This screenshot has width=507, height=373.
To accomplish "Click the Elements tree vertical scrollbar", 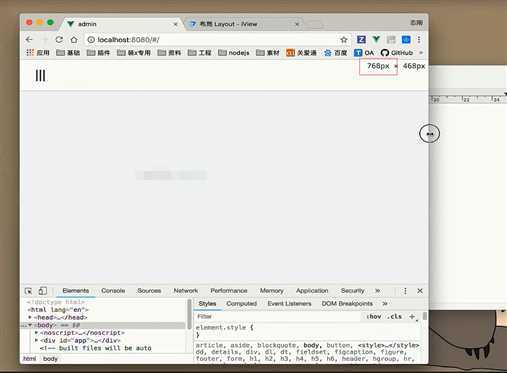I will tap(189, 315).
